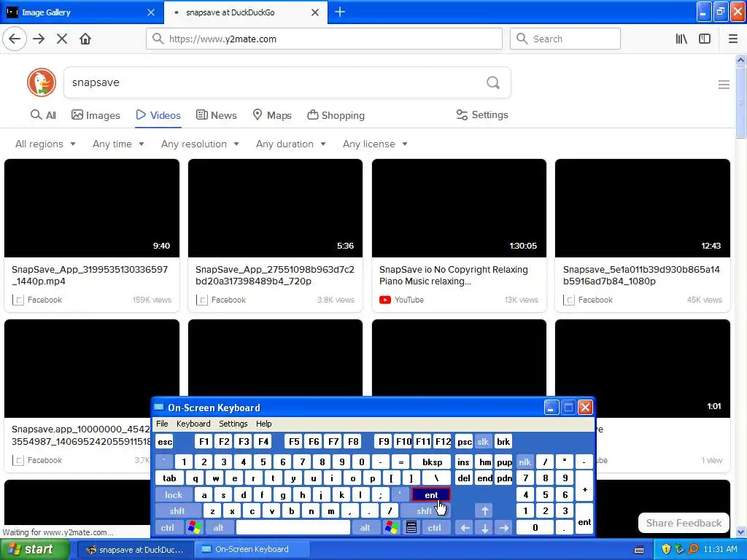Open the 5:36 SnapSave_App video thumbnail
Viewport: 747px width, 560px height.
coord(275,208)
